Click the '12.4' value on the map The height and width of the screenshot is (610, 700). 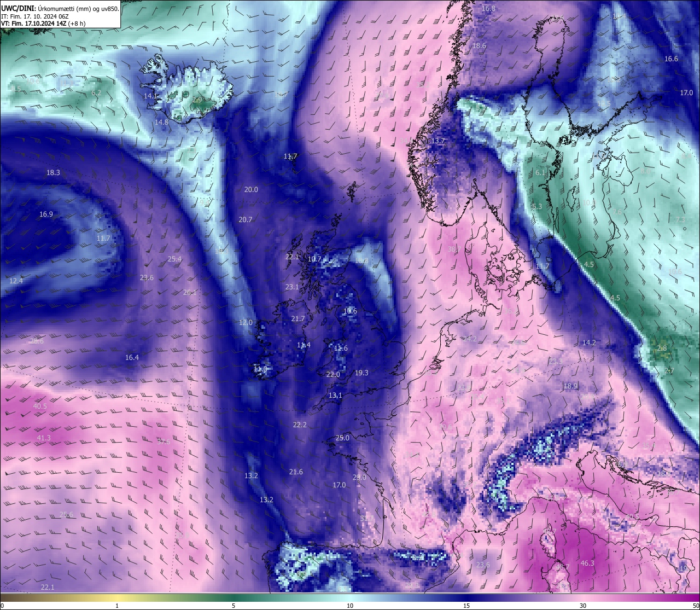pos(16,281)
